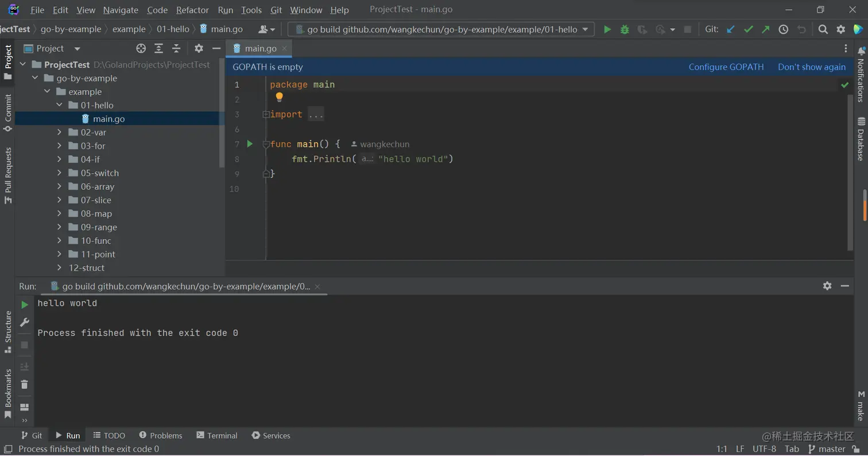Screen dimensions: 868x456
Task: Expand the 02-var folder
Action: tap(59, 132)
